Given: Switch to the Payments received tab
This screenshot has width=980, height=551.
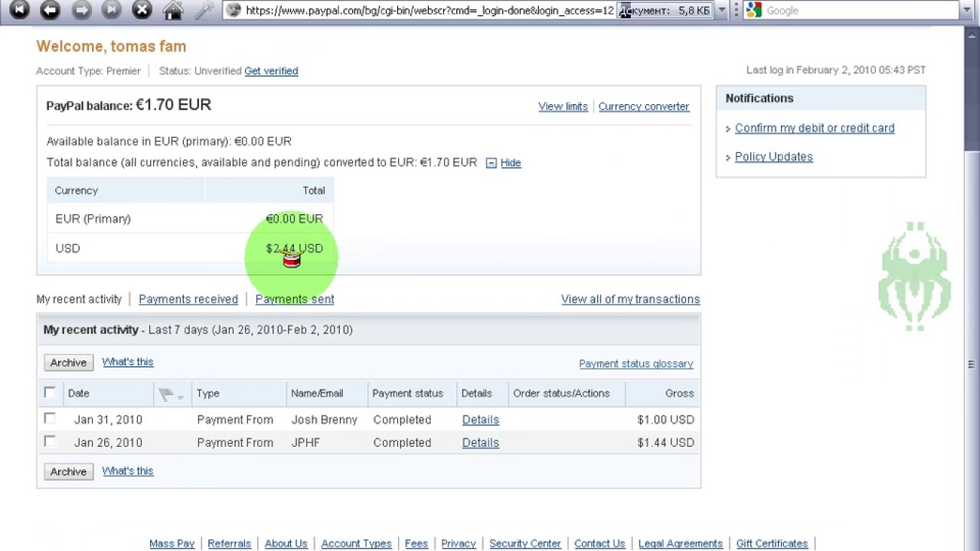Looking at the screenshot, I should [188, 299].
